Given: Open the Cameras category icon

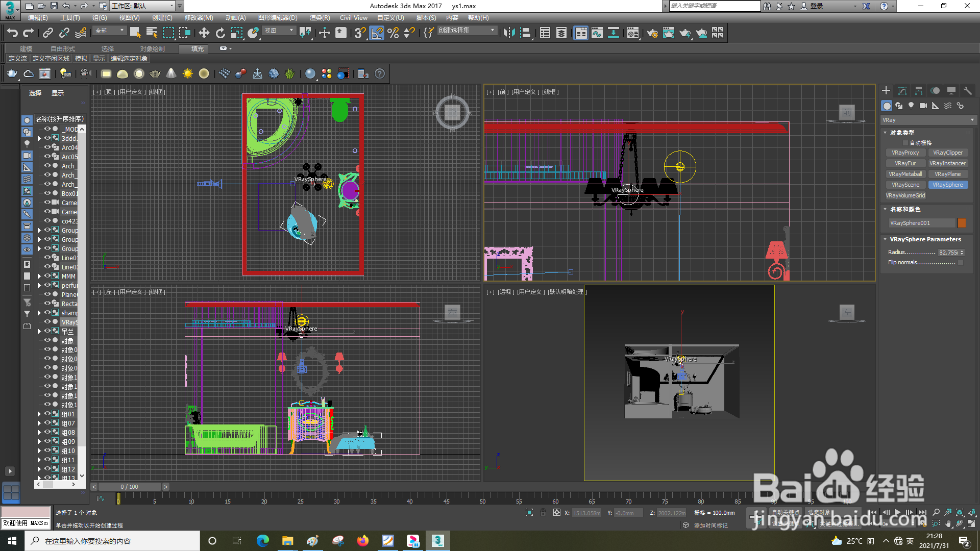Looking at the screenshot, I should click(x=923, y=106).
